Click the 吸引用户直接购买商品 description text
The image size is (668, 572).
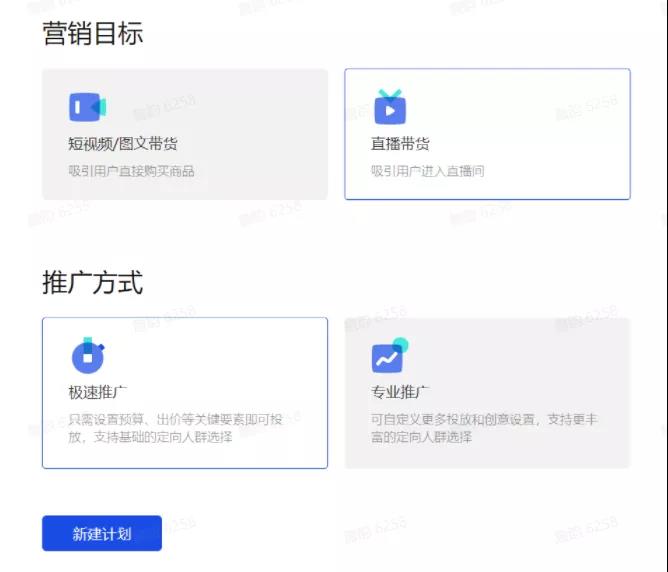[x=132, y=171]
